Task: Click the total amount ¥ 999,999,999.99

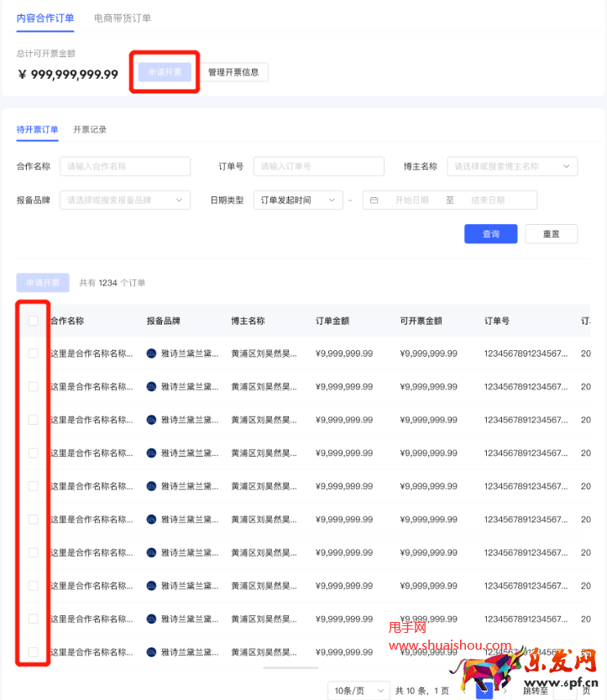Action: [68, 74]
